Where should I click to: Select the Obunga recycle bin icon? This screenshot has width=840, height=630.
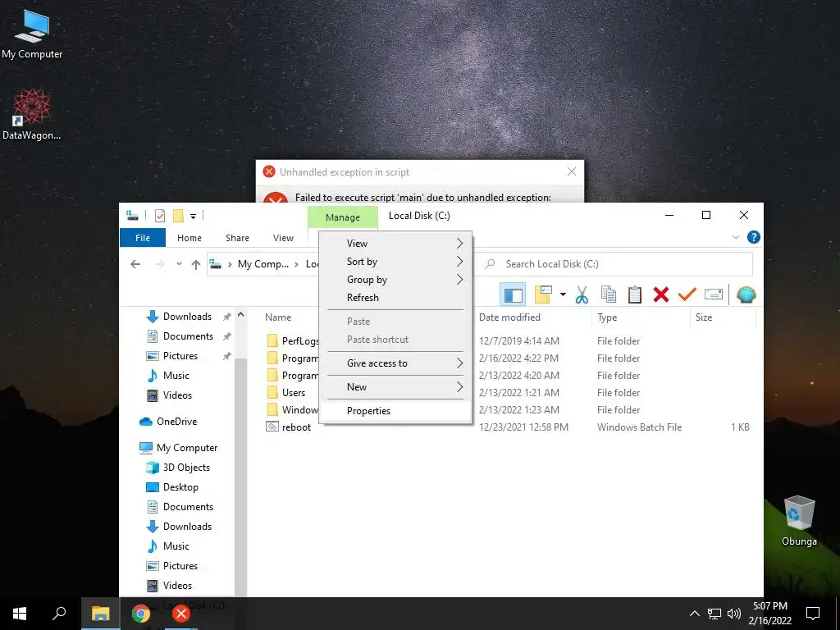click(x=799, y=521)
